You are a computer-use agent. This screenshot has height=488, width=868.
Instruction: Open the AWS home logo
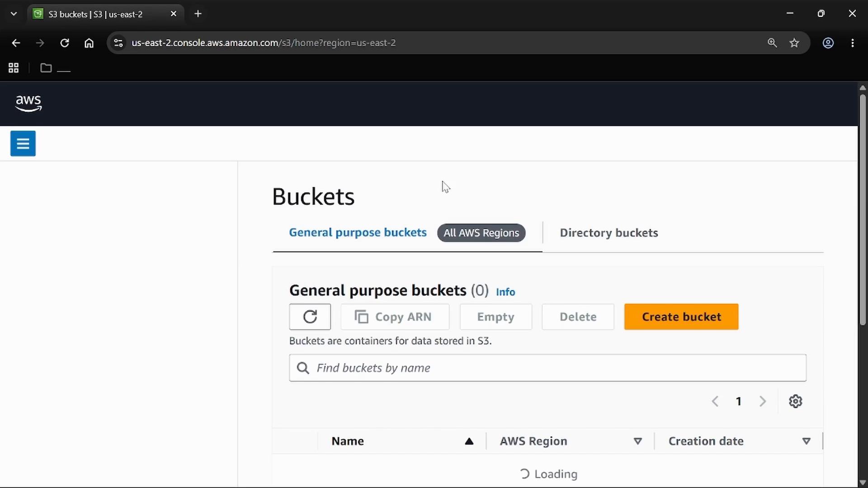click(28, 103)
